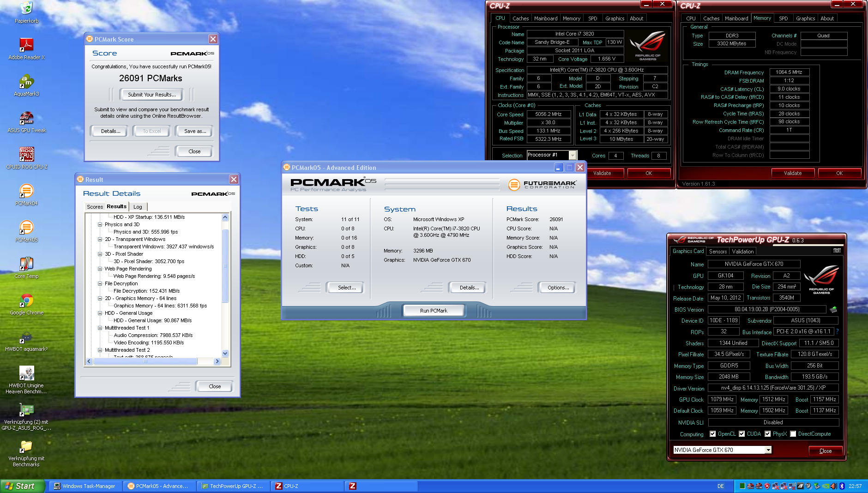
Task: Switch to TechPowerUp GPU-Z taskbar item
Action: (x=233, y=486)
